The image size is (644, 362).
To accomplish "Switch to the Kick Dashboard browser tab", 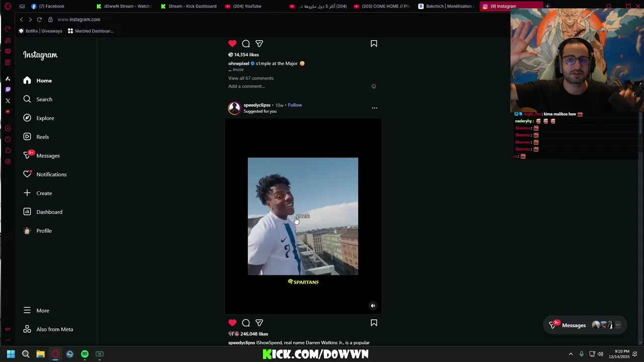I will click(x=188, y=7).
